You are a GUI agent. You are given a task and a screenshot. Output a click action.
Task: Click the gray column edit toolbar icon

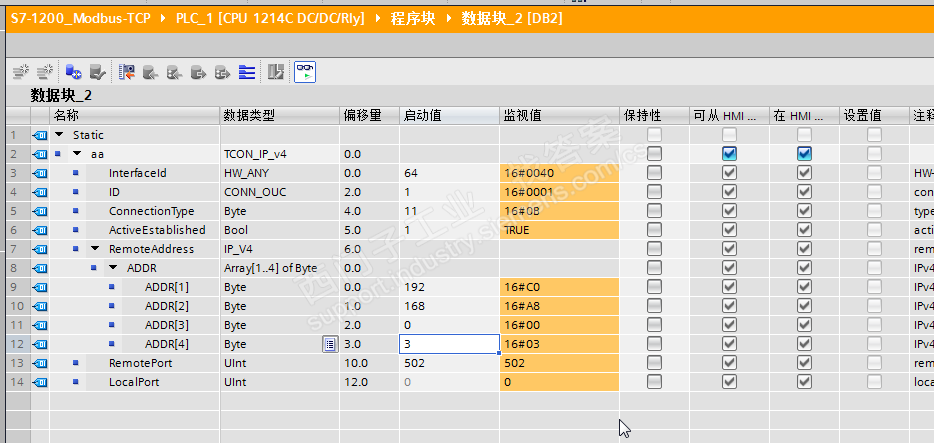click(x=275, y=73)
